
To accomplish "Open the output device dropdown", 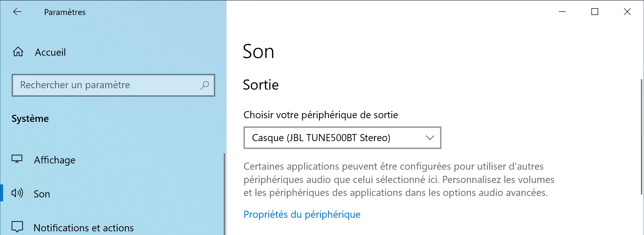I will pyautogui.click(x=342, y=138).
